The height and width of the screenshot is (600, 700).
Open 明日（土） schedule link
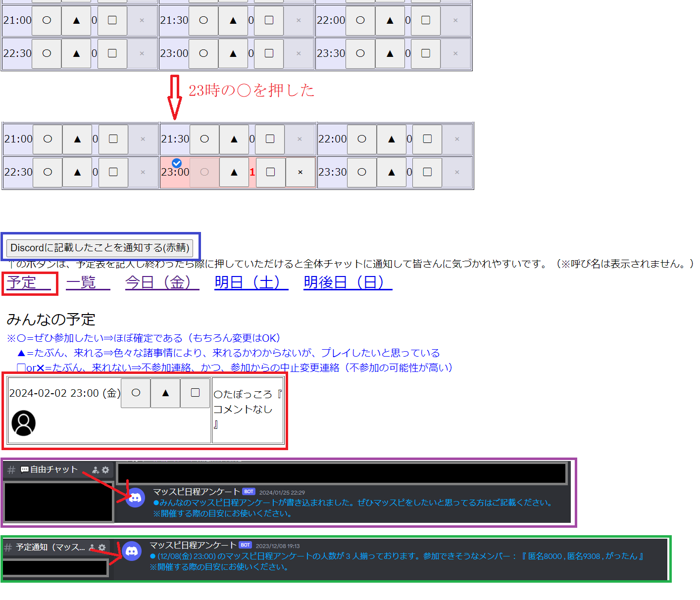click(x=251, y=282)
